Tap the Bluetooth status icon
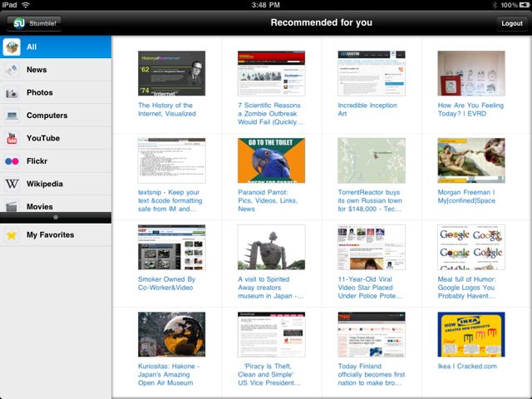532x399 pixels. point(495,5)
